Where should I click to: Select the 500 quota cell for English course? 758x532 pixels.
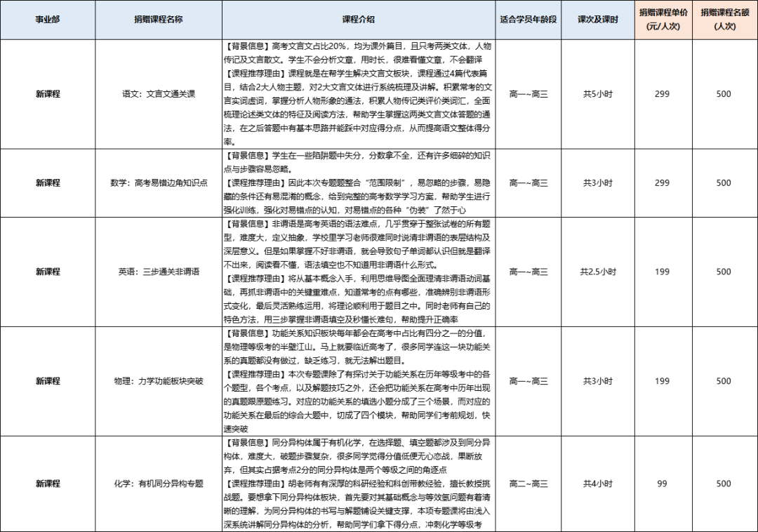click(724, 272)
